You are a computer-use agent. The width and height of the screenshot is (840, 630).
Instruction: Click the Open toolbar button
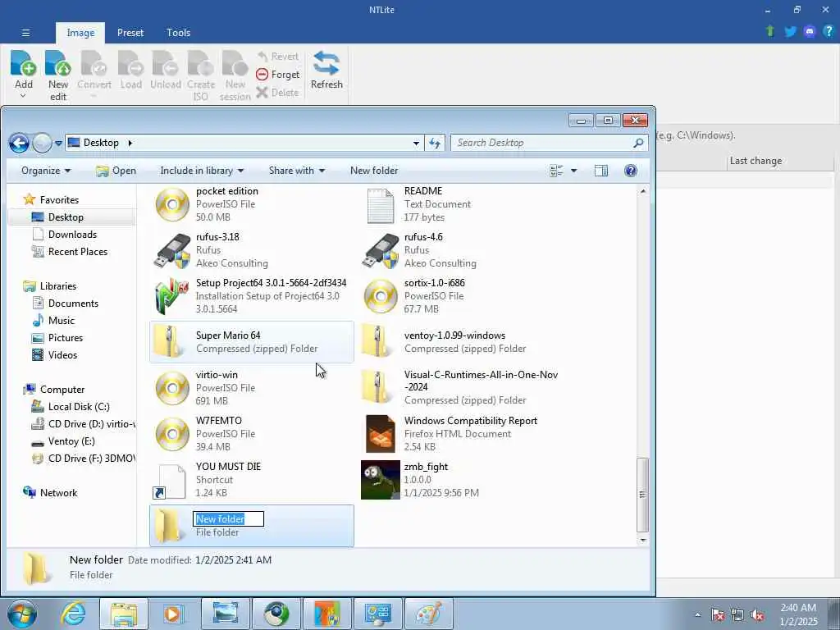point(116,171)
